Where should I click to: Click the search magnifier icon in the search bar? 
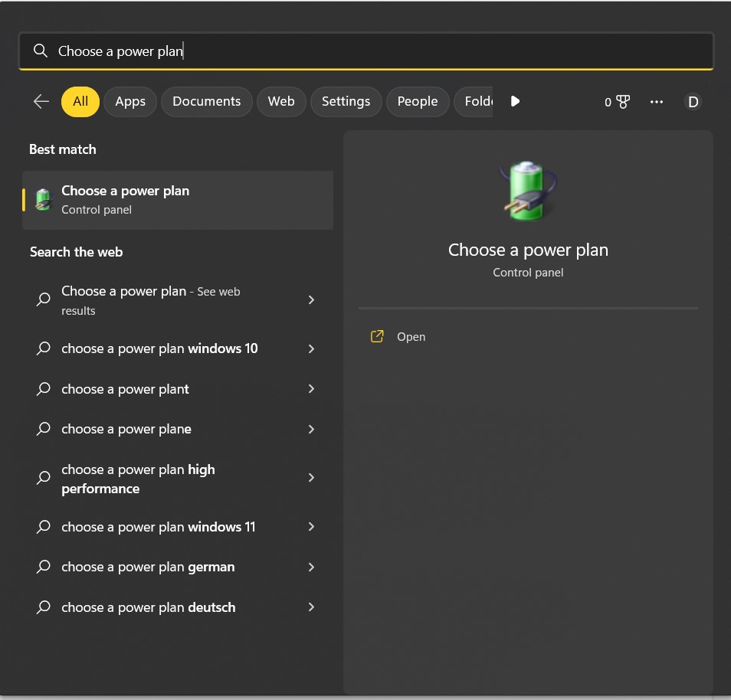pyautogui.click(x=41, y=51)
